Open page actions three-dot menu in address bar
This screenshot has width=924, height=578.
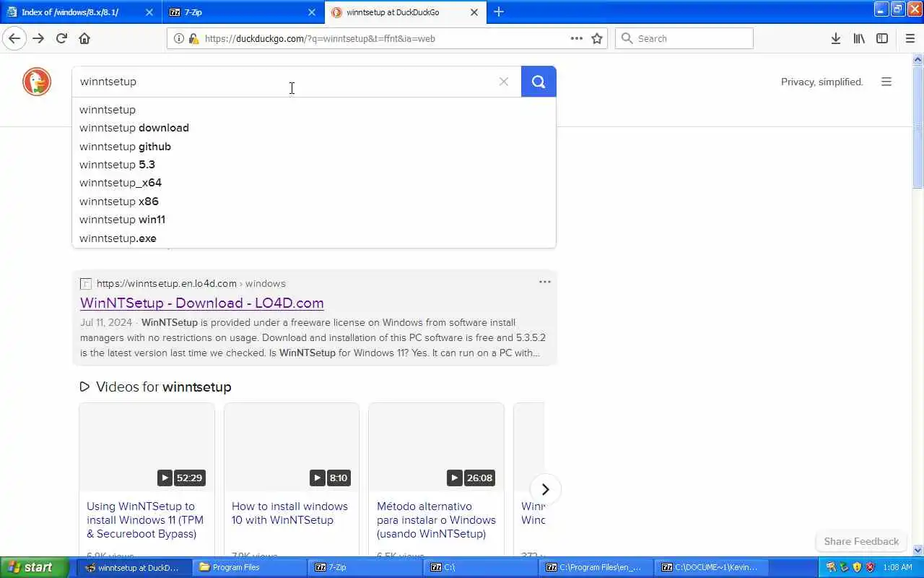tap(577, 38)
